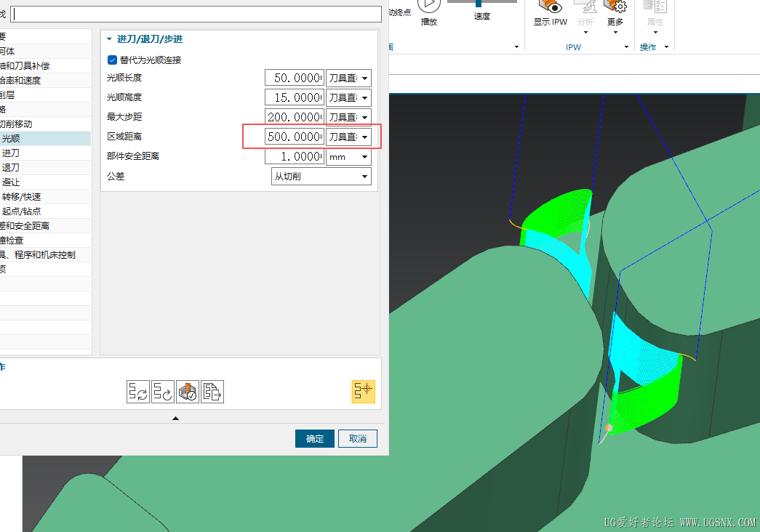Click the collapse arrow above 确定
760x532 pixels.
175,419
